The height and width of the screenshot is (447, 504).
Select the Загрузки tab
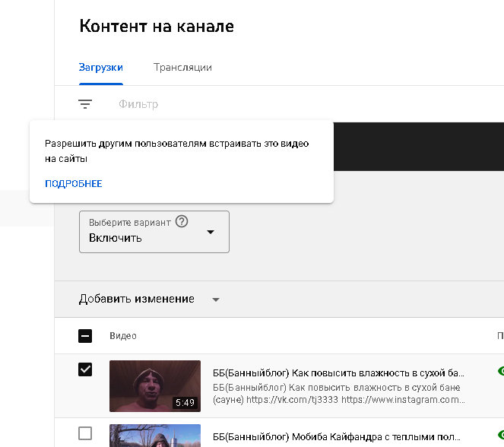click(x=101, y=67)
